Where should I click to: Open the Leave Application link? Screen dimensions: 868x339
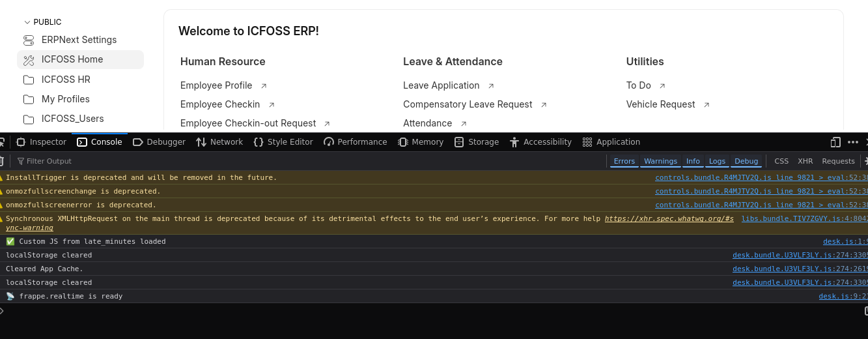click(441, 85)
